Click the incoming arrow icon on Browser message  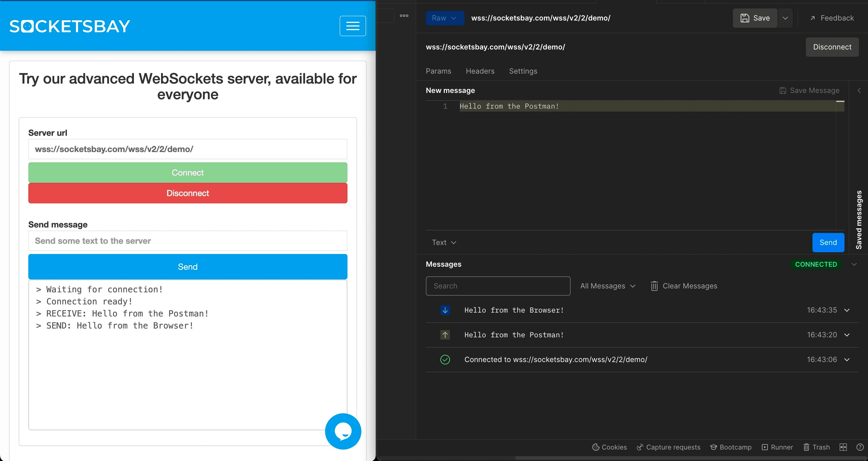(445, 310)
